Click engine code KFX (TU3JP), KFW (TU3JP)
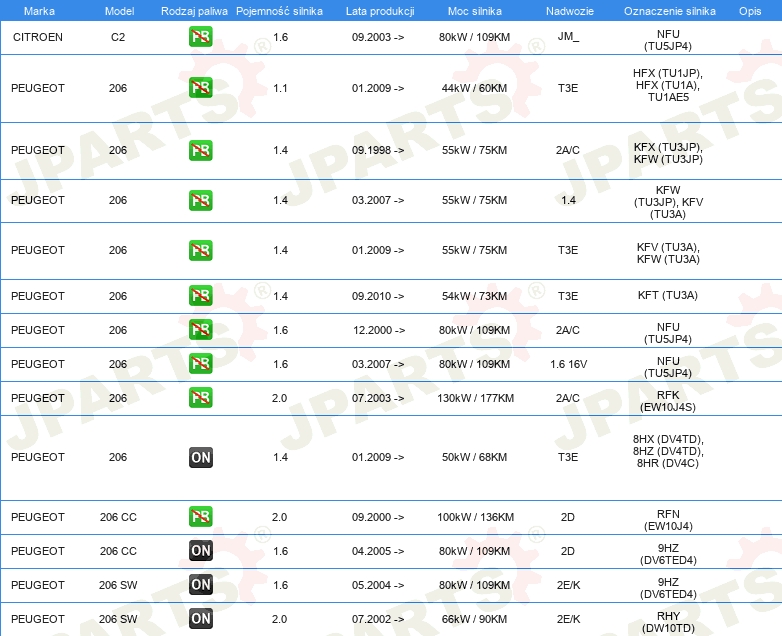782x636 pixels. [668, 153]
